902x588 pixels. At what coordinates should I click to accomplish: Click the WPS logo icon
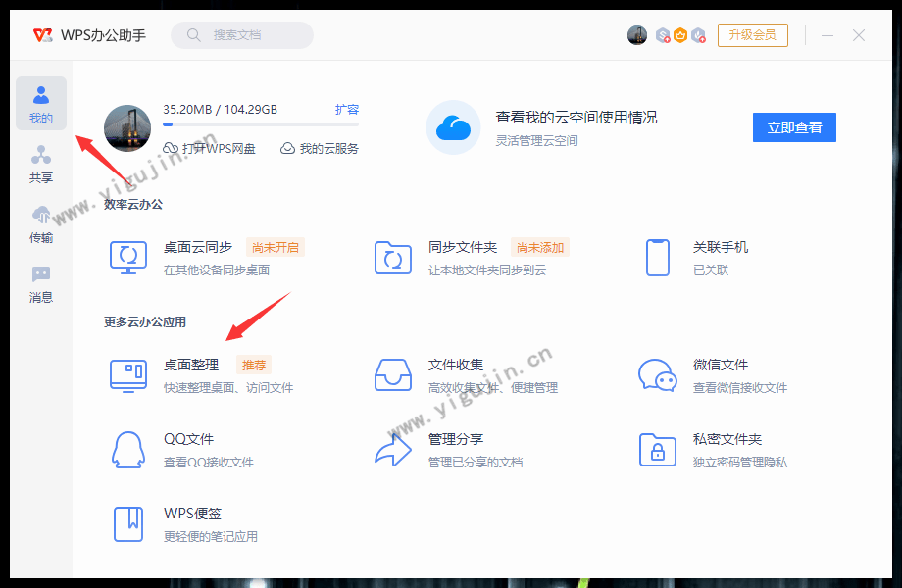(42, 35)
